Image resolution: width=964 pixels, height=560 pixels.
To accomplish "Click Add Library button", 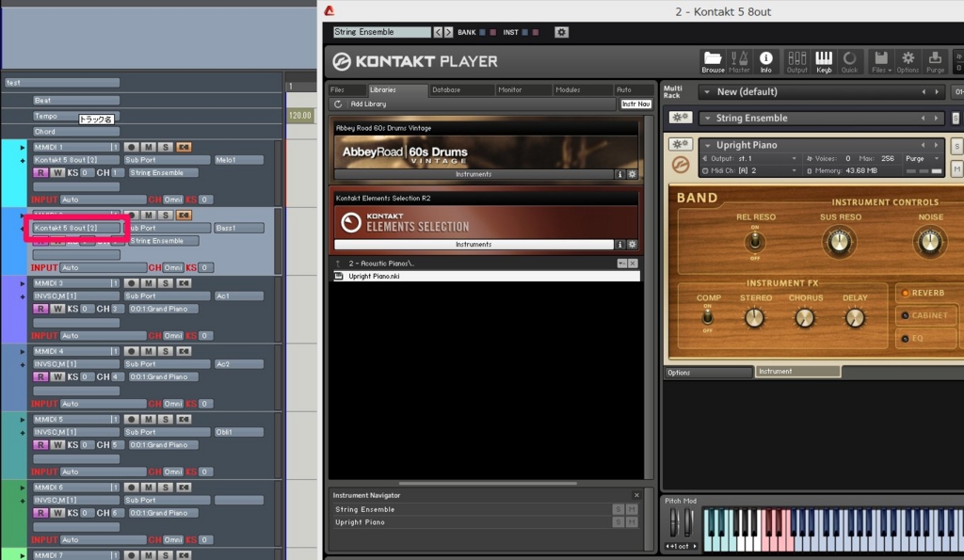I will coord(368,104).
